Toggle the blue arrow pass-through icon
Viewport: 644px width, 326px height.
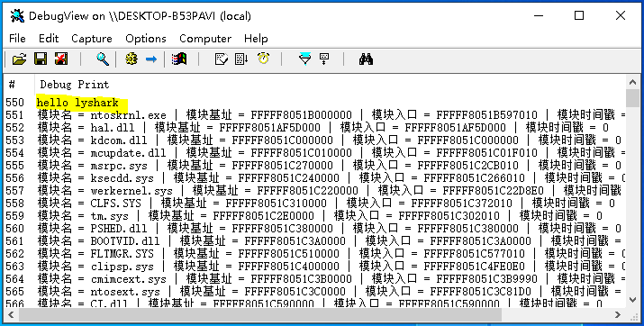coord(151,59)
